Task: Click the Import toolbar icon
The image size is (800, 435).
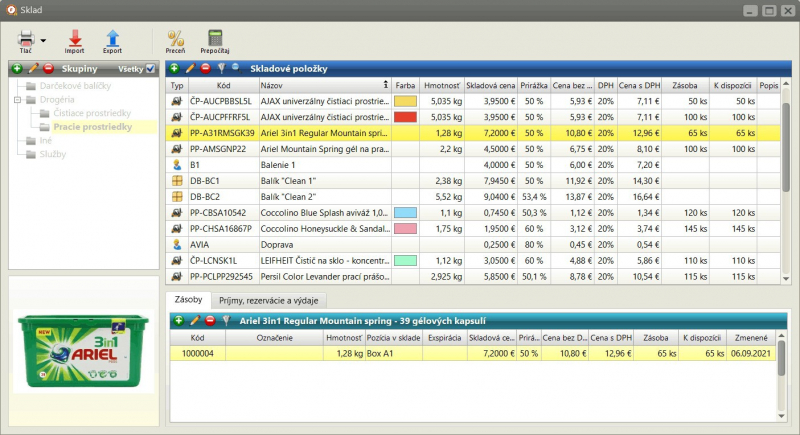Action: point(74,41)
